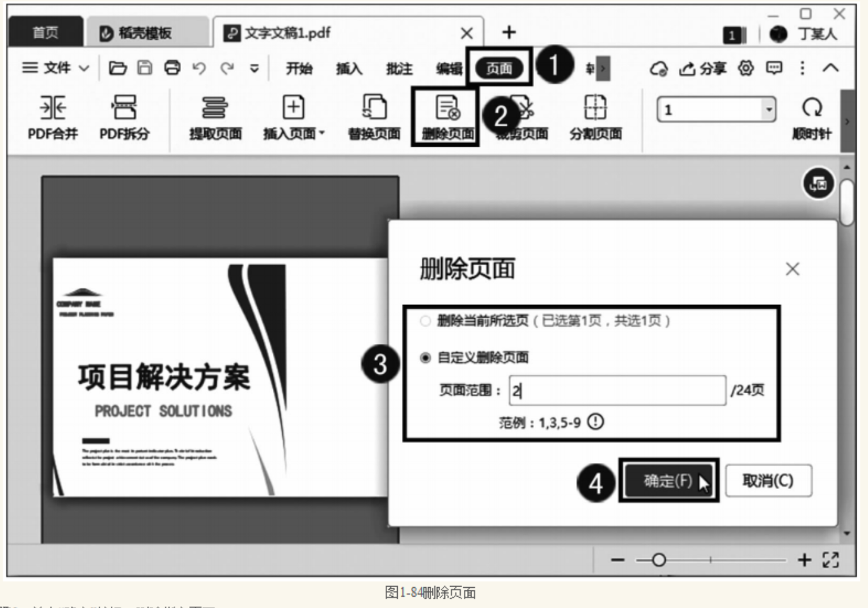Click the print icon

pos(172,67)
